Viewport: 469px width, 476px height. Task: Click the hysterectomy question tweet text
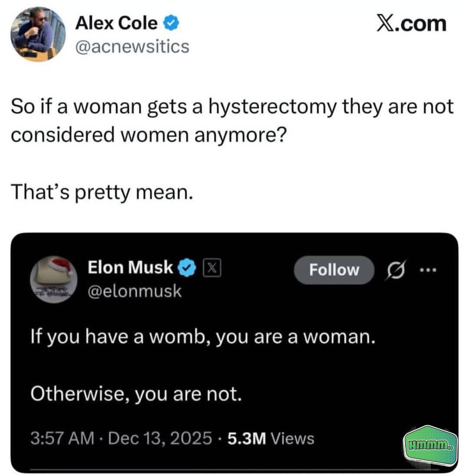[232, 120]
